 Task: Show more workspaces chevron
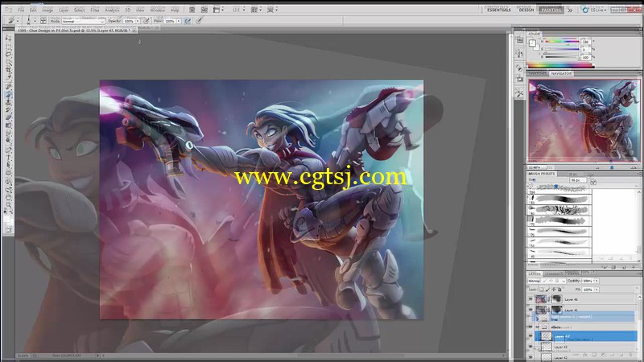click(570, 10)
